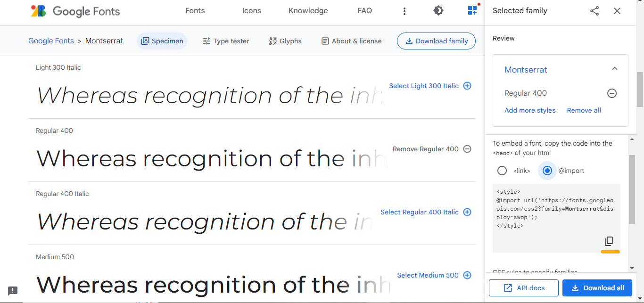Switch to the Glyphs tab

click(285, 41)
